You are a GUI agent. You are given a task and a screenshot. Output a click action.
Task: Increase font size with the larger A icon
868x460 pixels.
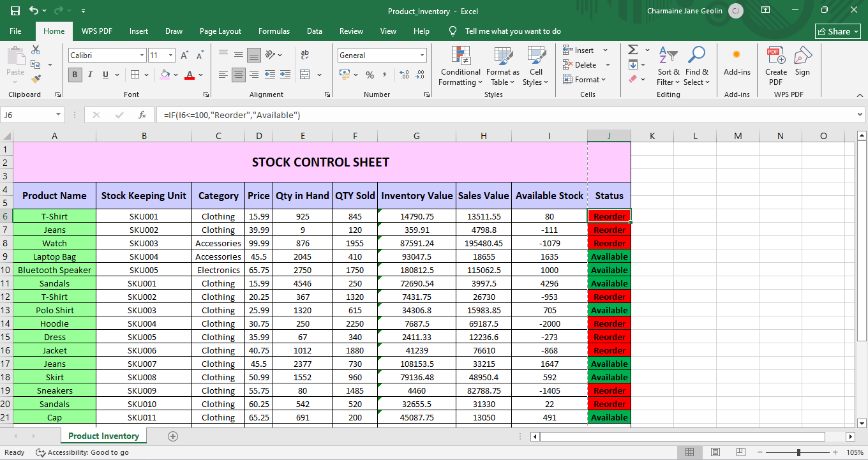tap(184, 56)
